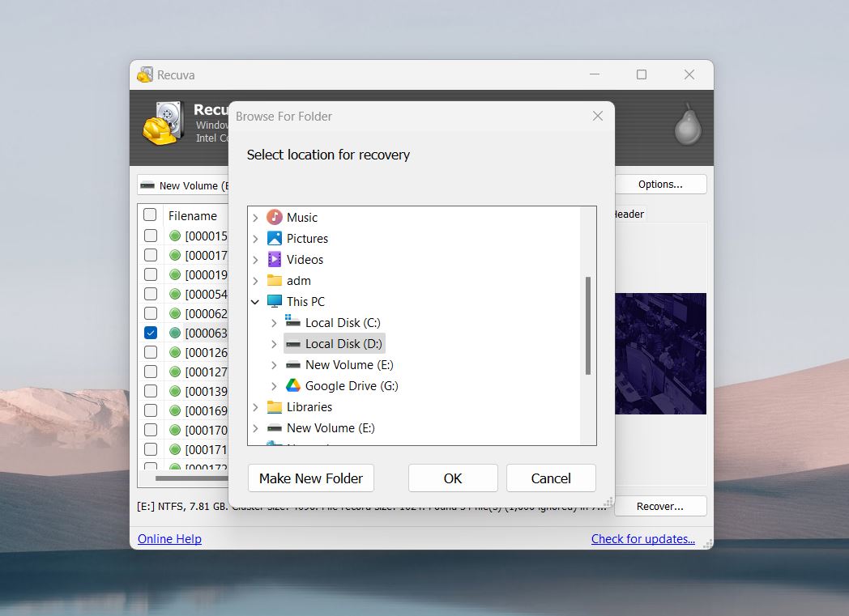Screen dimensions: 849x616
Task: Click the Recuva title bar app icon
Action: click(x=144, y=74)
